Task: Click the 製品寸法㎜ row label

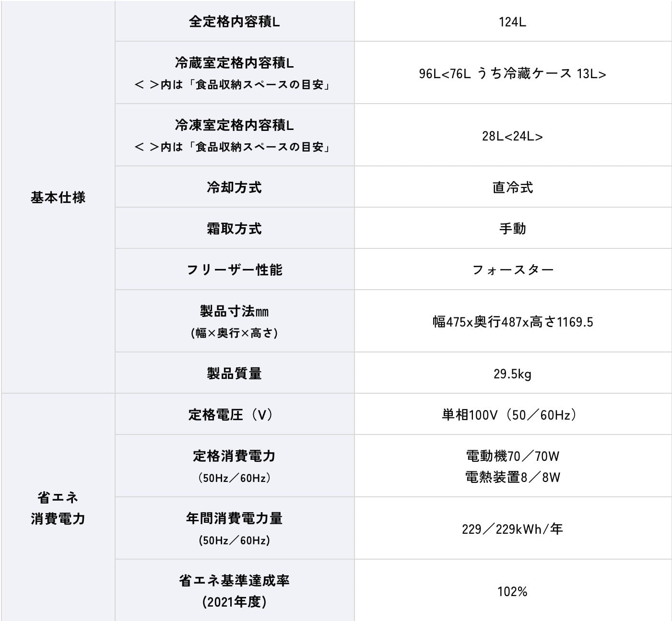Action: pyautogui.click(x=234, y=311)
